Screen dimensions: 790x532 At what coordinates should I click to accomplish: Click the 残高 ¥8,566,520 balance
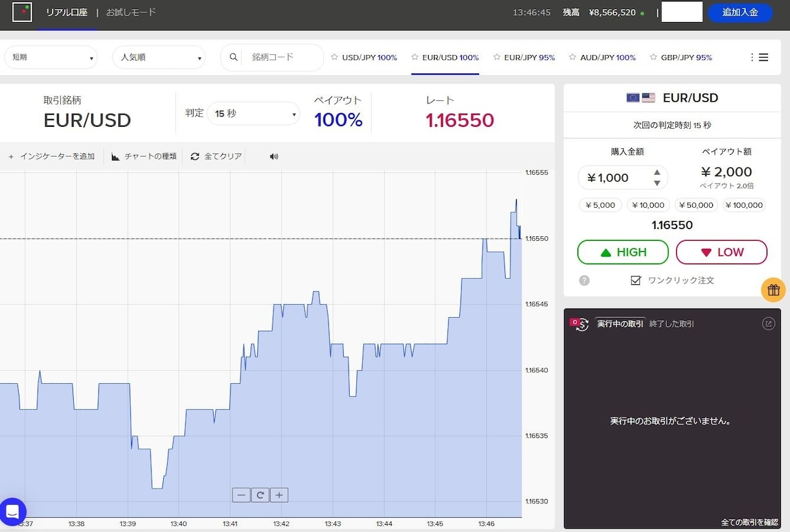(600, 12)
